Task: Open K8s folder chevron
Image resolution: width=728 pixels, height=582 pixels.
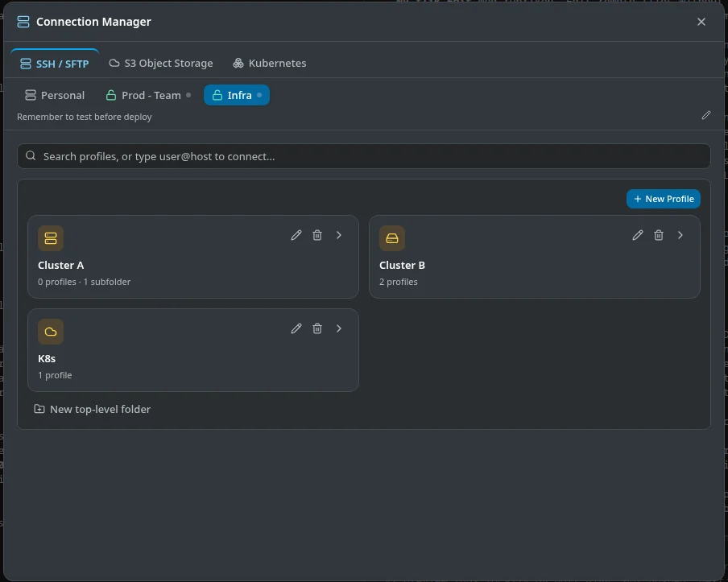Action: (x=339, y=328)
